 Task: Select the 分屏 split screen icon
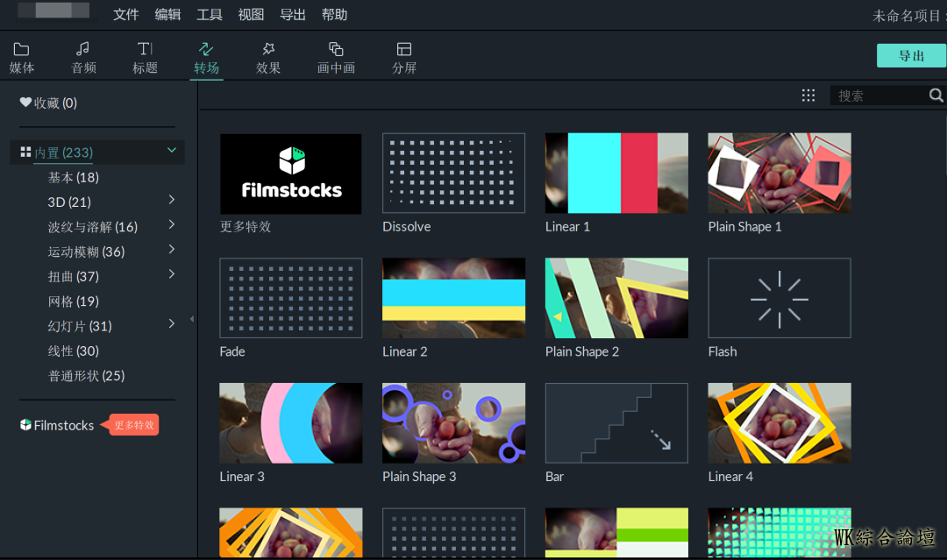click(x=404, y=49)
